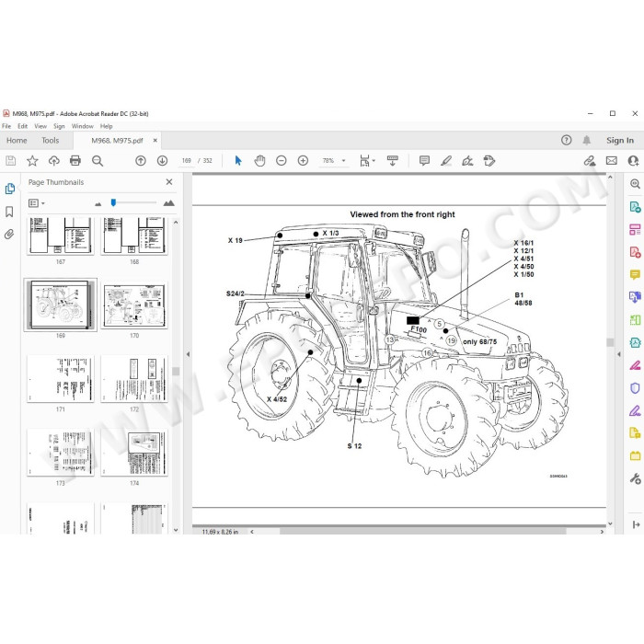Click thumbnails panel scrollbar down arrow

point(176,530)
